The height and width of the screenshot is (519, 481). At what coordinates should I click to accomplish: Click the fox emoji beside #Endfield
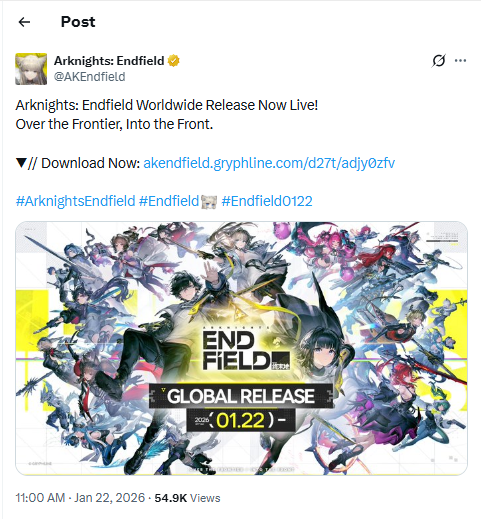pyautogui.click(x=209, y=202)
